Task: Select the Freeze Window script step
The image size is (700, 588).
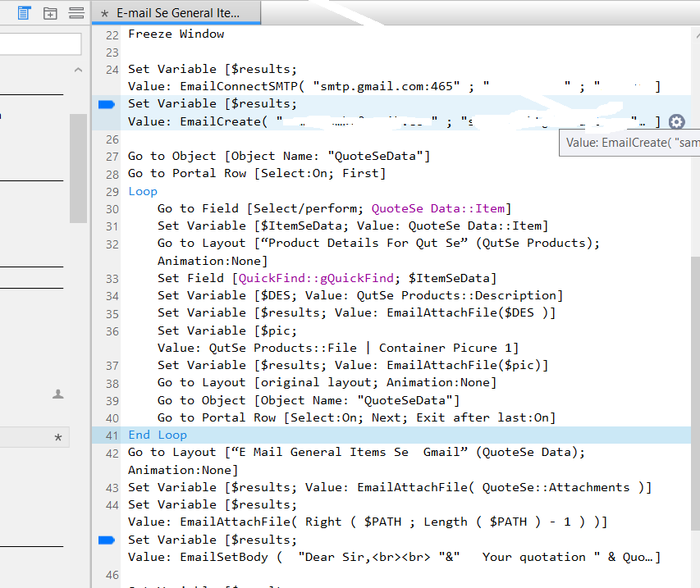Action: click(x=176, y=34)
